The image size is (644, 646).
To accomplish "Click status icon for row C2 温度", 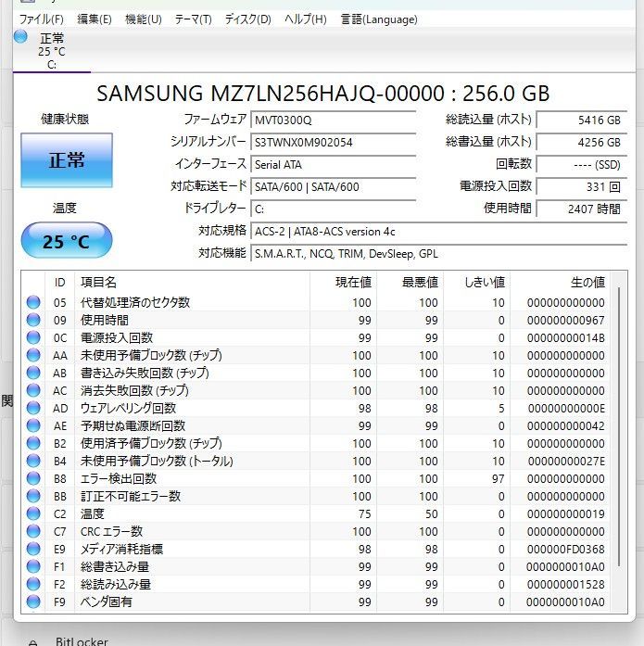I will [x=33, y=513].
